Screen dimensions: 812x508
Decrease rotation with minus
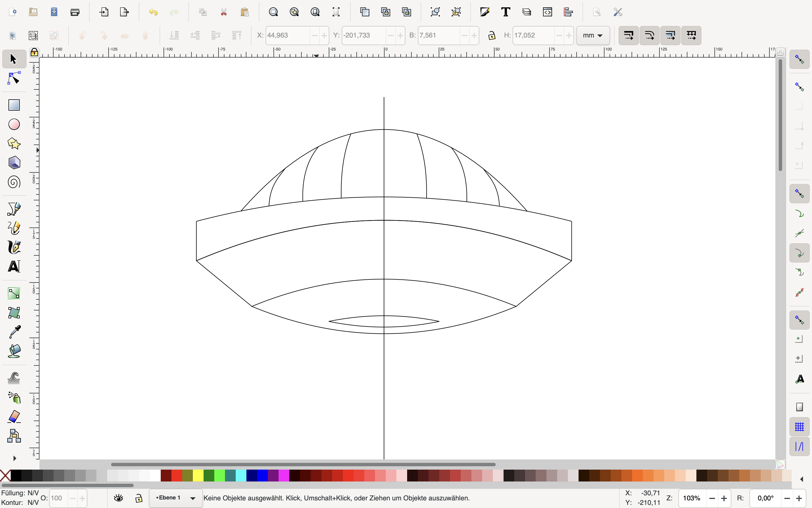[787, 498]
